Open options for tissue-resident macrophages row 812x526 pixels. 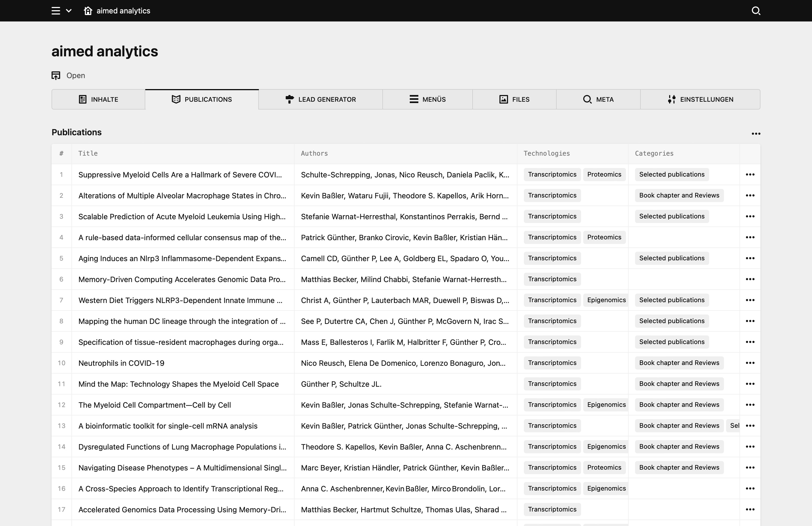click(x=750, y=342)
